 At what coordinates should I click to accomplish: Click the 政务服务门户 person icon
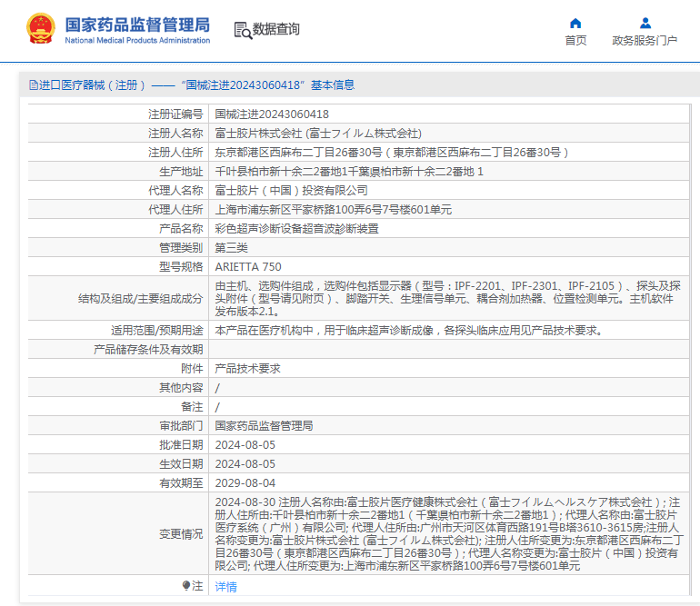click(645, 23)
